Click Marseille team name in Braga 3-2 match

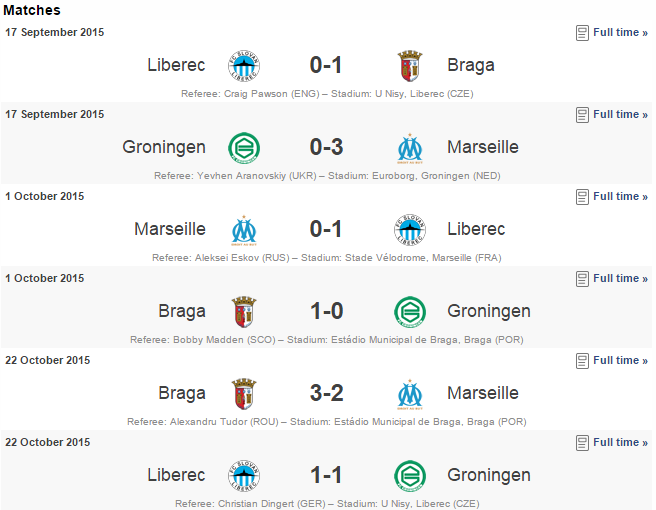click(483, 393)
